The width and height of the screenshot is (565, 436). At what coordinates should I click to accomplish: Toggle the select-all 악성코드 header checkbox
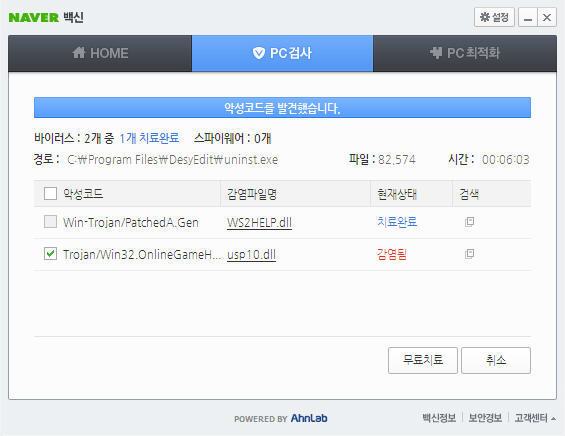click(50, 193)
